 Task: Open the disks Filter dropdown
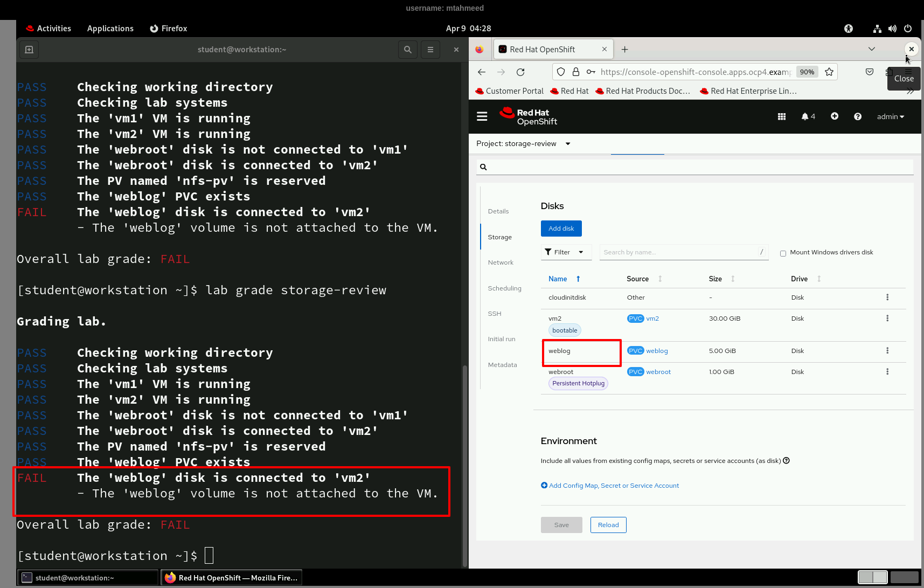pos(566,252)
